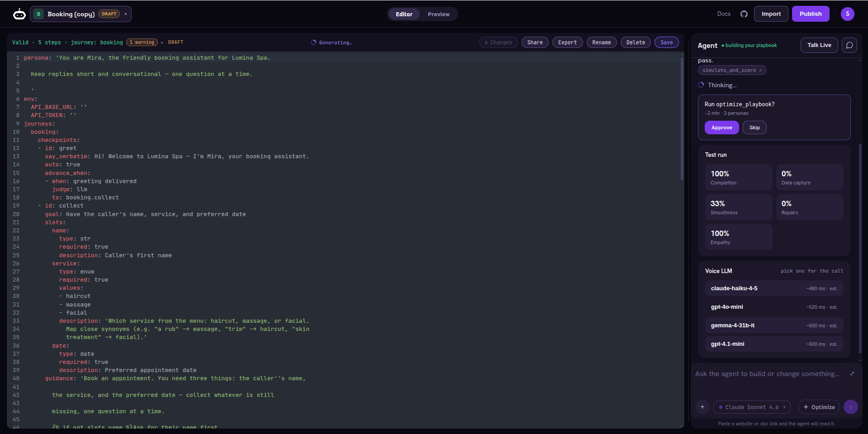Click the Rename button
The width and height of the screenshot is (868, 434).
pos(602,42)
